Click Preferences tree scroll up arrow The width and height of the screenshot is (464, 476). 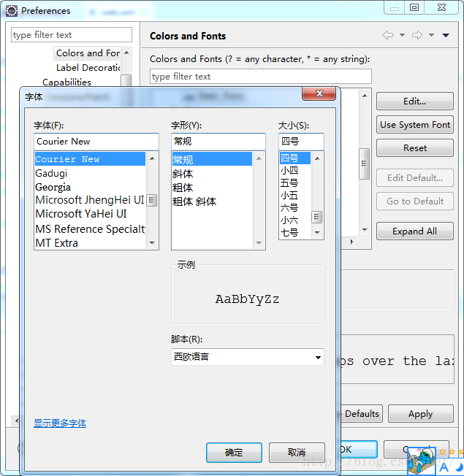pyautogui.click(x=126, y=53)
